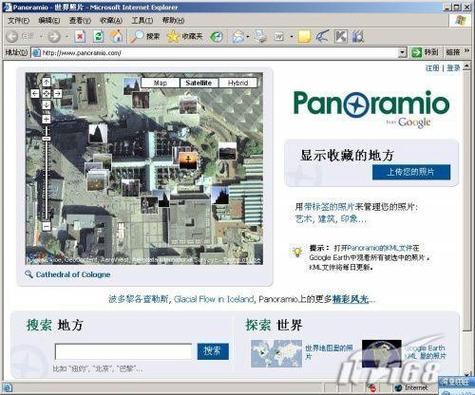This screenshot has height=395, width=475.
Task: Open 收藏夹 favorites star button
Action: click(x=185, y=36)
